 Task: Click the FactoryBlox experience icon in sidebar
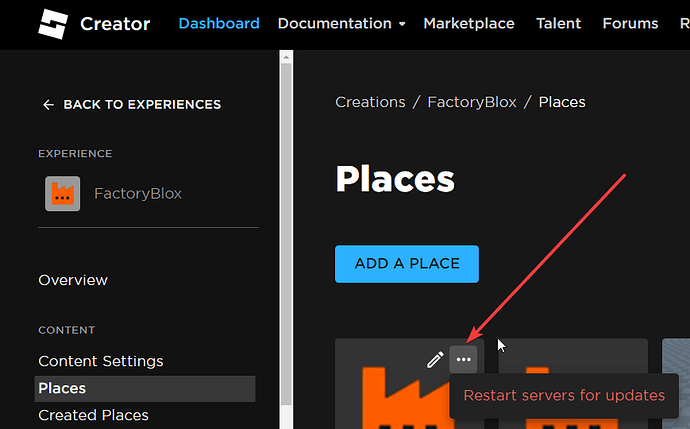(x=62, y=194)
